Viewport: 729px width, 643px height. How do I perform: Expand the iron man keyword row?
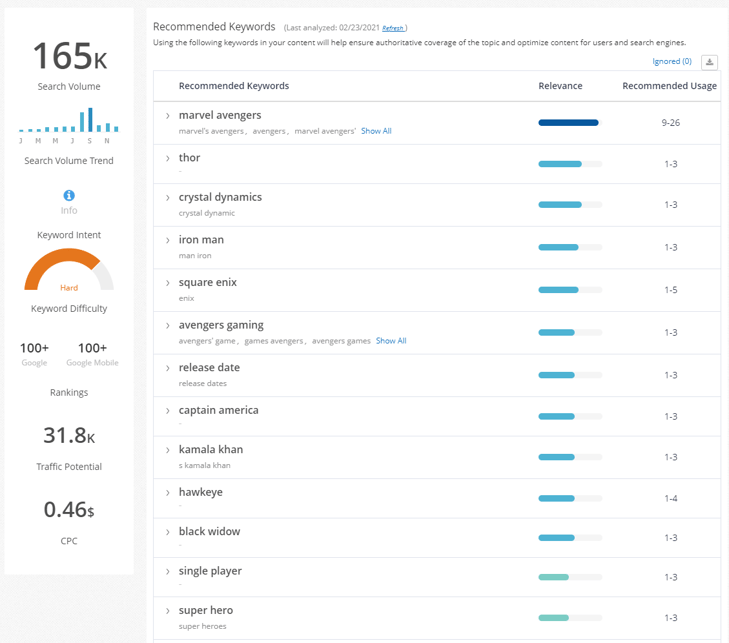[x=168, y=240]
